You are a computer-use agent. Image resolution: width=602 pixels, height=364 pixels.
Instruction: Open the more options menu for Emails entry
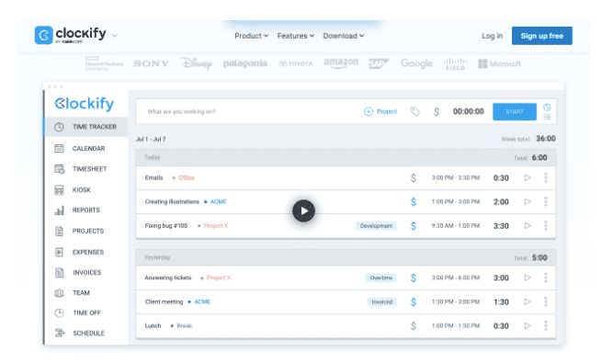pos(546,177)
